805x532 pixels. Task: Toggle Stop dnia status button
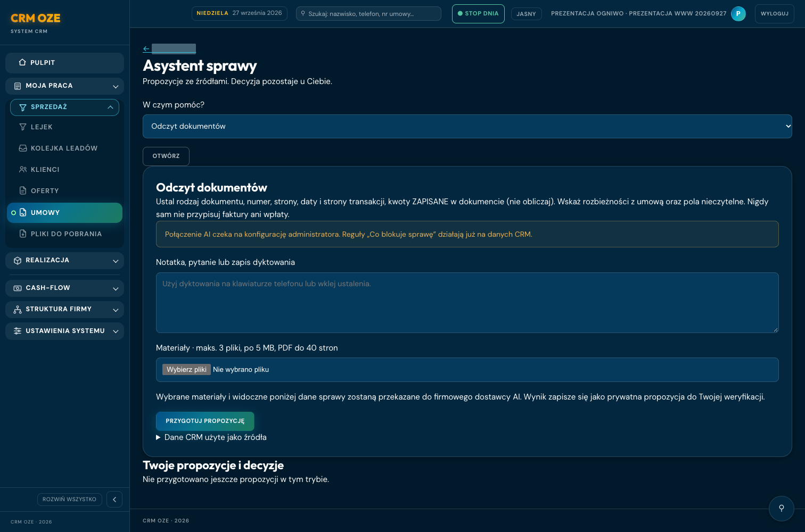pyautogui.click(x=478, y=14)
